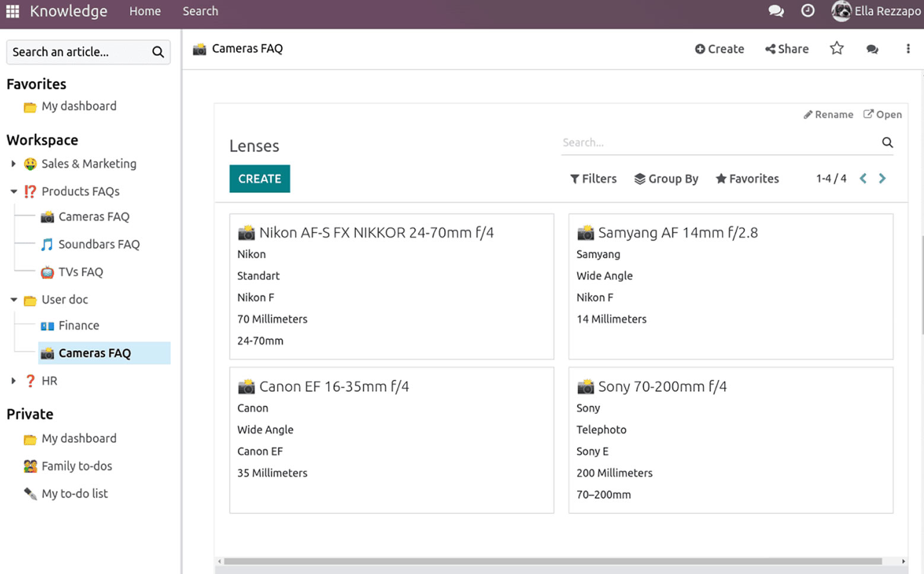
Task: Click the Share button
Action: (x=787, y=49)
